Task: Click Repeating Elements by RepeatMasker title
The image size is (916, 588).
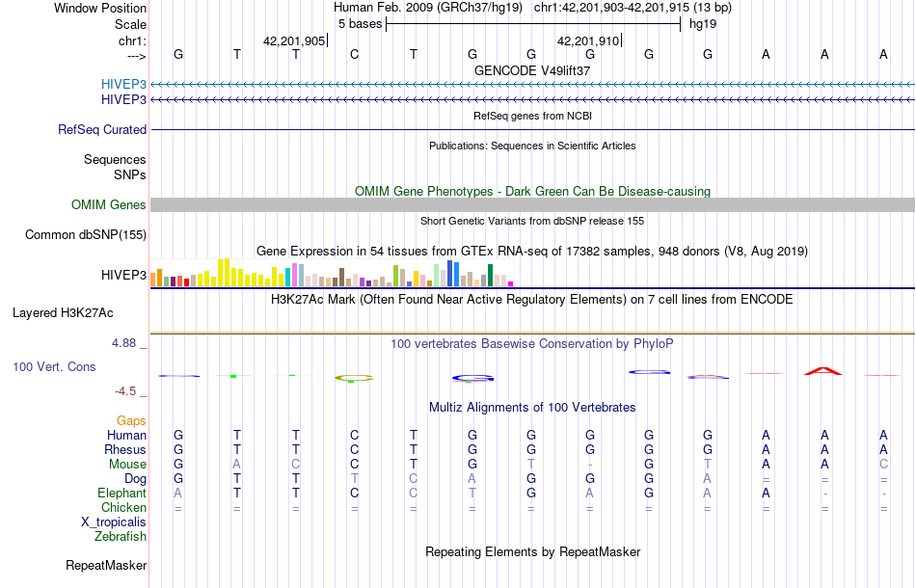Action: (x=532, y=551)
